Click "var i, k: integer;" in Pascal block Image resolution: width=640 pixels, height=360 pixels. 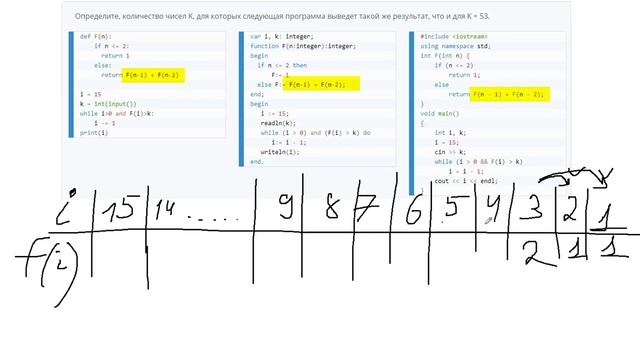(x=282, y=36)
